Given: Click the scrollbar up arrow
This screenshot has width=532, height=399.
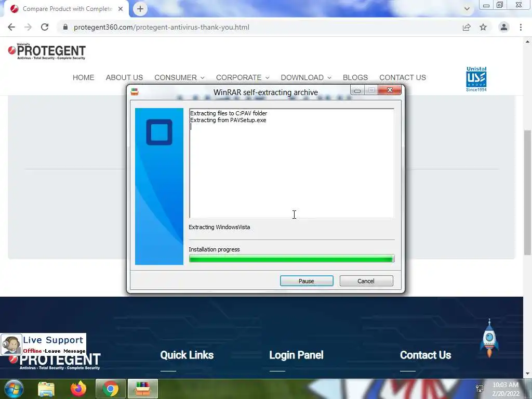Looking at the screenshot, I should click(x=527, y=42).
